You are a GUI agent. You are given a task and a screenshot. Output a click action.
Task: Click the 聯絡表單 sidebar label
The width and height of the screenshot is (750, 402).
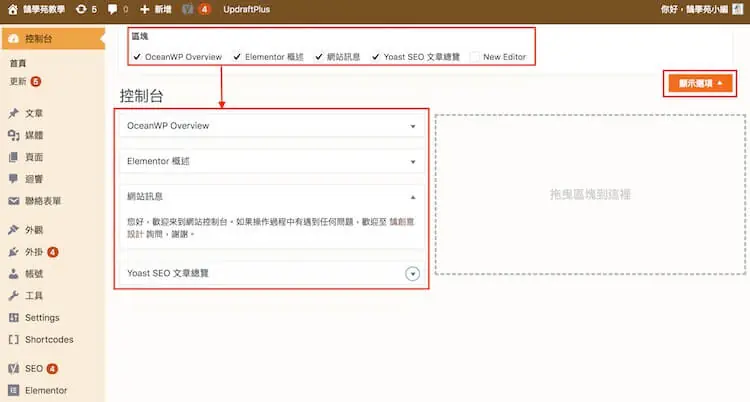click(x=43, y=201)
